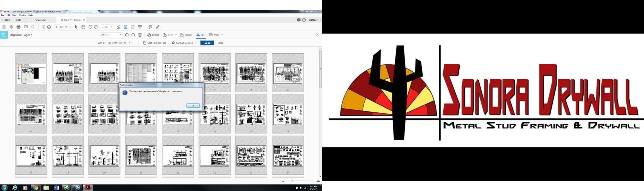Click the magnifier search icon
Image resolution: width=644 pixels, height=191 pixels.
(x=33, y=27)
